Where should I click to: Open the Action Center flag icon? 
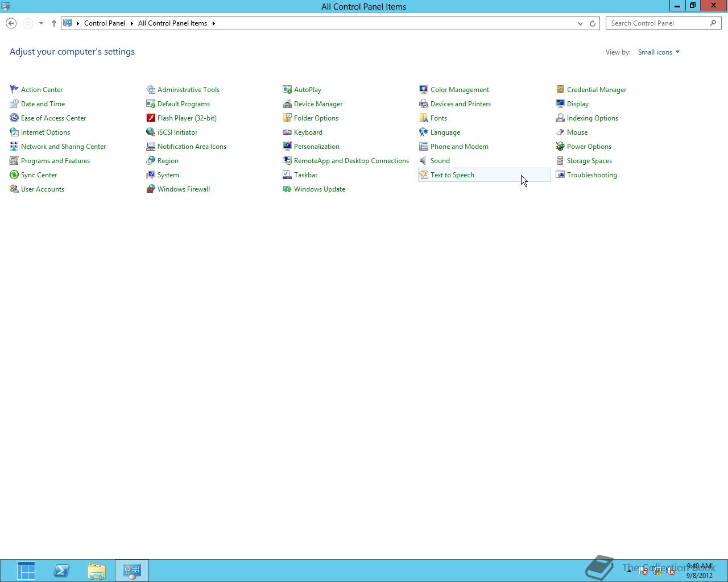pyautogui.click(x=14, y=89)
